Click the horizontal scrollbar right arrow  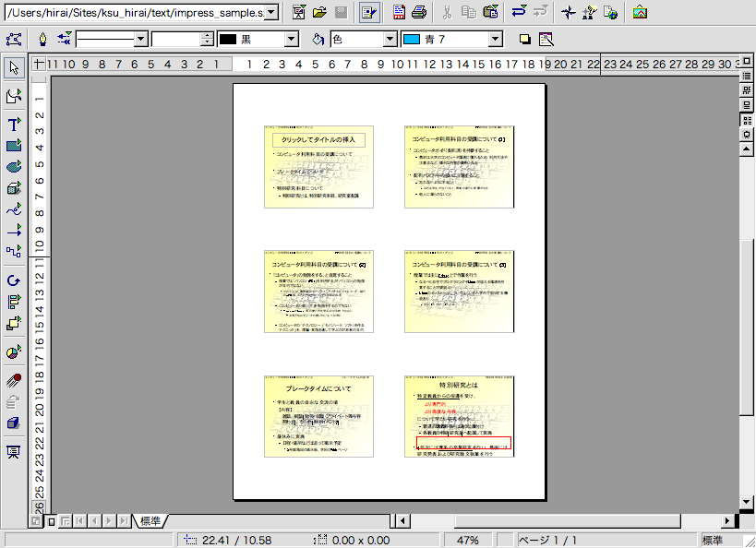(x=727, y=520)
